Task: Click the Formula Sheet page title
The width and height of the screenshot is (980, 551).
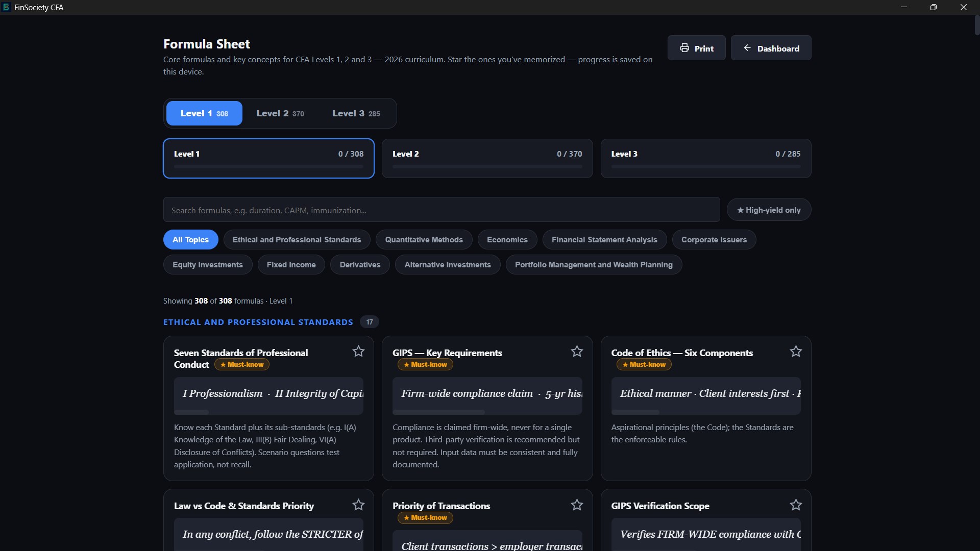Action: (207, 44)
